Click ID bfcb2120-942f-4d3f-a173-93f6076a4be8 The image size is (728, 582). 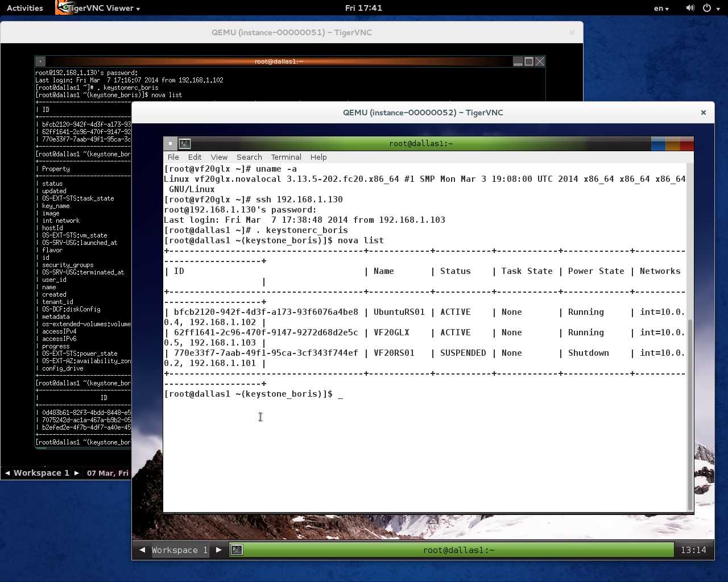point(266,312)
